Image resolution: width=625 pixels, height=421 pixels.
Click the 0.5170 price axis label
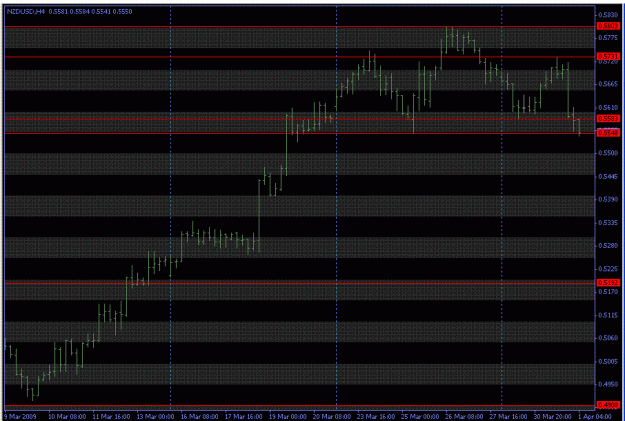click(x=607, y=292)
